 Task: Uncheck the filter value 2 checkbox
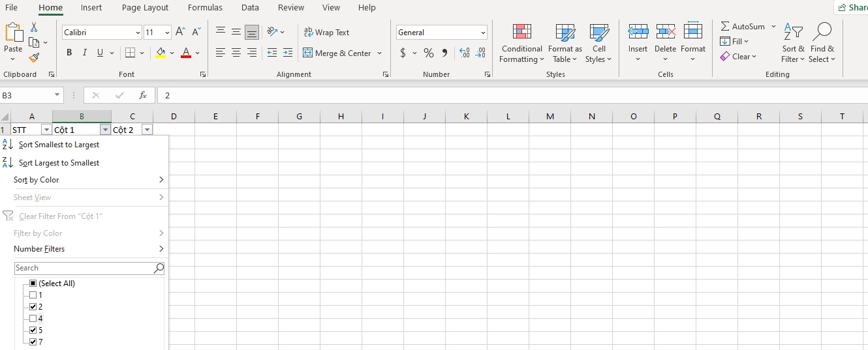coord(33,307)
